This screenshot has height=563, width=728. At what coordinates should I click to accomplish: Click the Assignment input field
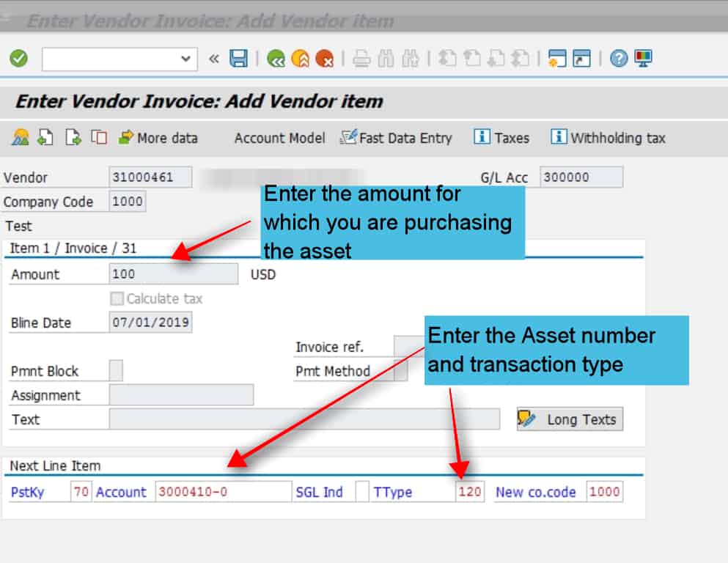pos(181,394)
